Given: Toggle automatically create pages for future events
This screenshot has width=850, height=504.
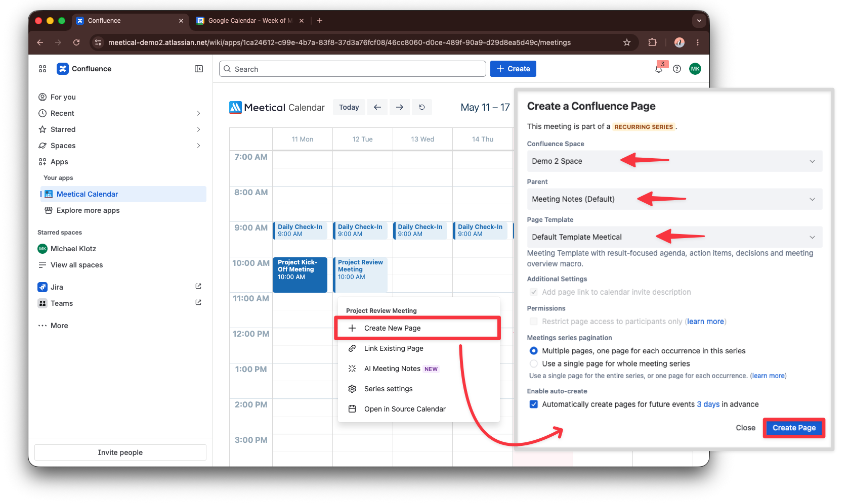Looking at the screenshot, I should coord(533,404).
